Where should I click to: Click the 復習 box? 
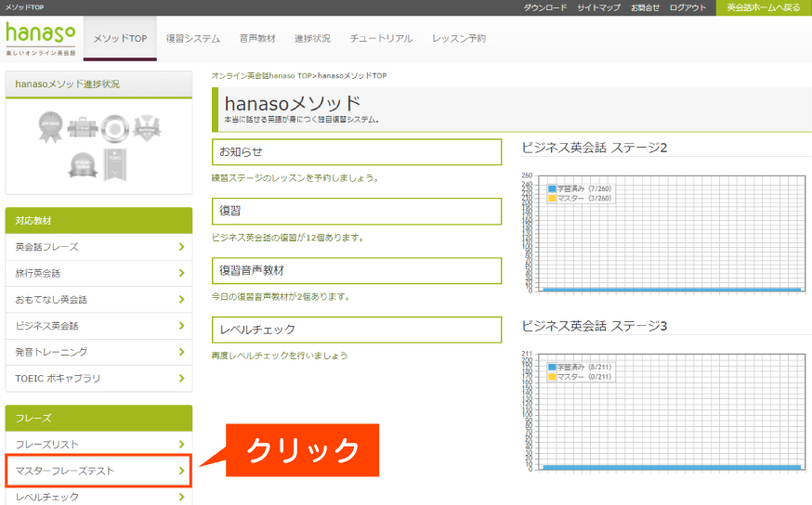(x=357, y=211)
